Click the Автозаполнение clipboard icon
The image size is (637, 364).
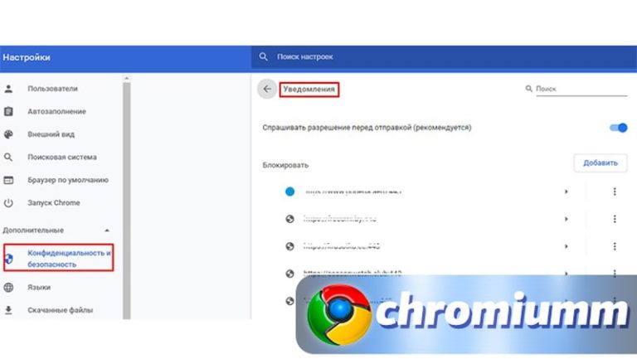8,111
